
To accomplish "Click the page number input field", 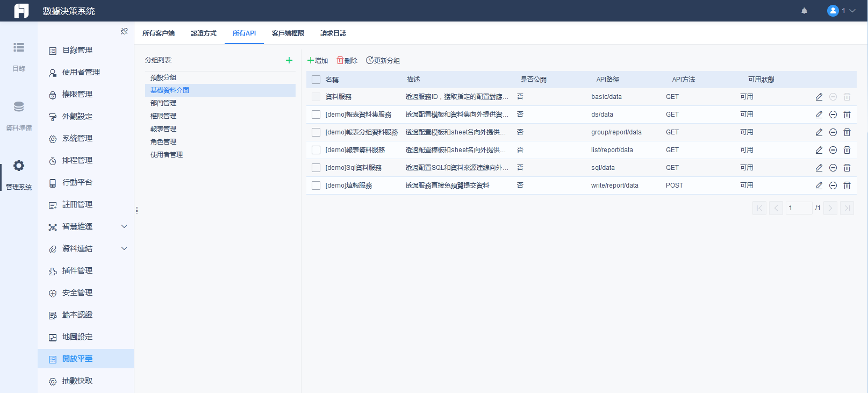I will [x=799, y=208].
